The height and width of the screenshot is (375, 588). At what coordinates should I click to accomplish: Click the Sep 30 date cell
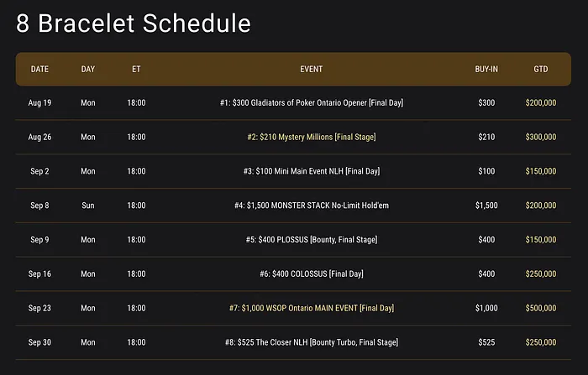(39, 342)
